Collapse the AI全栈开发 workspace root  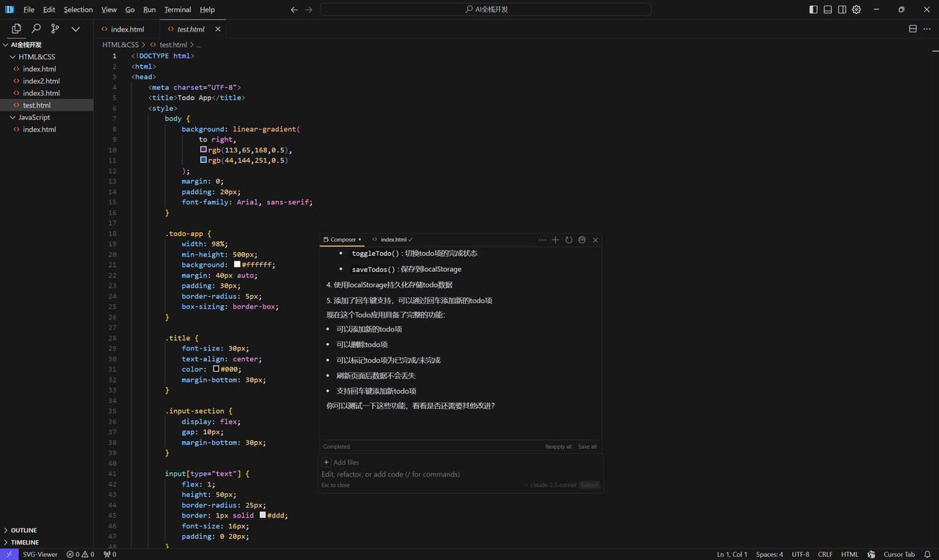[47, 45]
